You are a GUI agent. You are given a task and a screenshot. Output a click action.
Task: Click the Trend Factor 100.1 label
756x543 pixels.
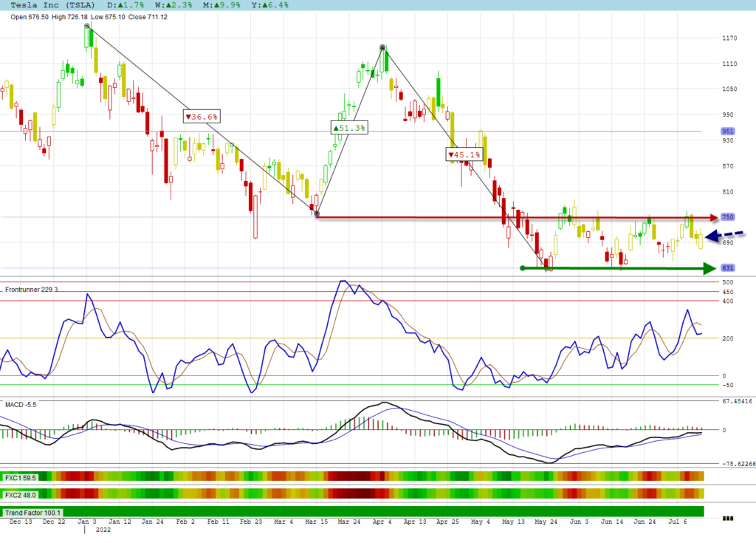tap(32, 513)
